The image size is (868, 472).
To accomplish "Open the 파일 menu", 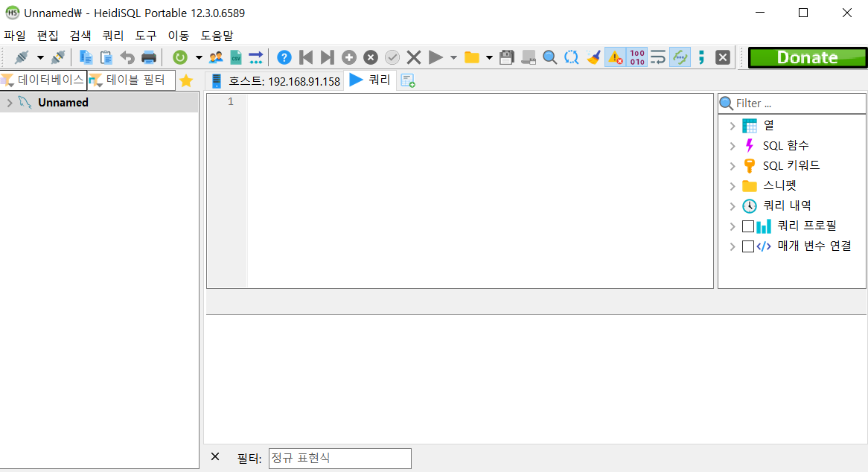I will (x=15, y=36).
